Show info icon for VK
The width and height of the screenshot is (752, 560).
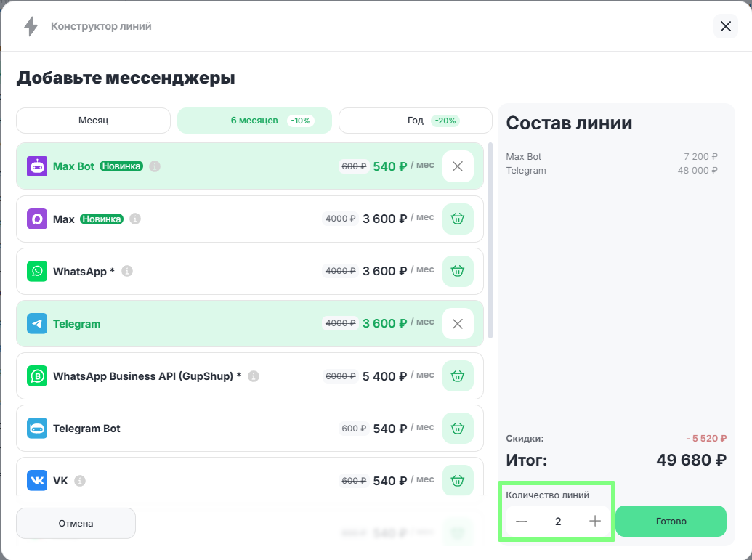click(x=80, y=481)
